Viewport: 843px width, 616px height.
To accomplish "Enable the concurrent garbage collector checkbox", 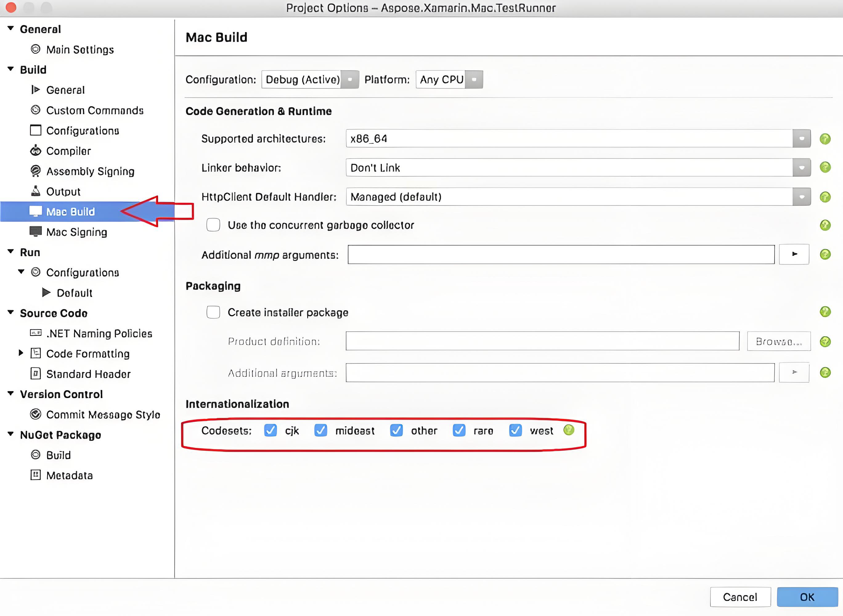I will click(213, 225).
